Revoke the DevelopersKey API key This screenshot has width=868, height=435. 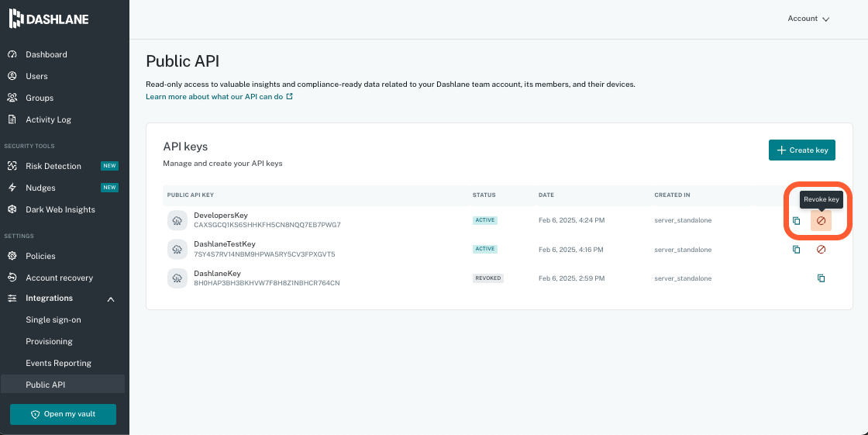point(821,221)
